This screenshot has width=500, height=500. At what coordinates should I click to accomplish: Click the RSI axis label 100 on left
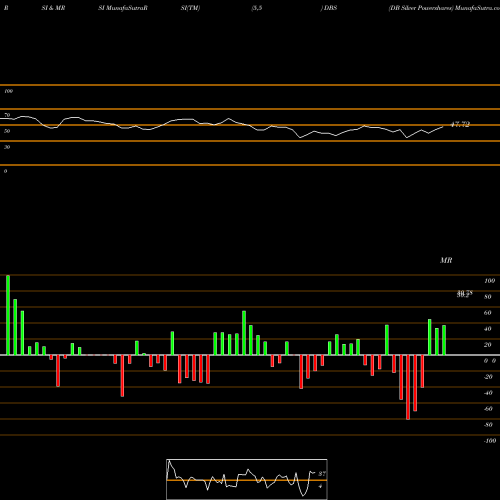(x=8, y=91)
